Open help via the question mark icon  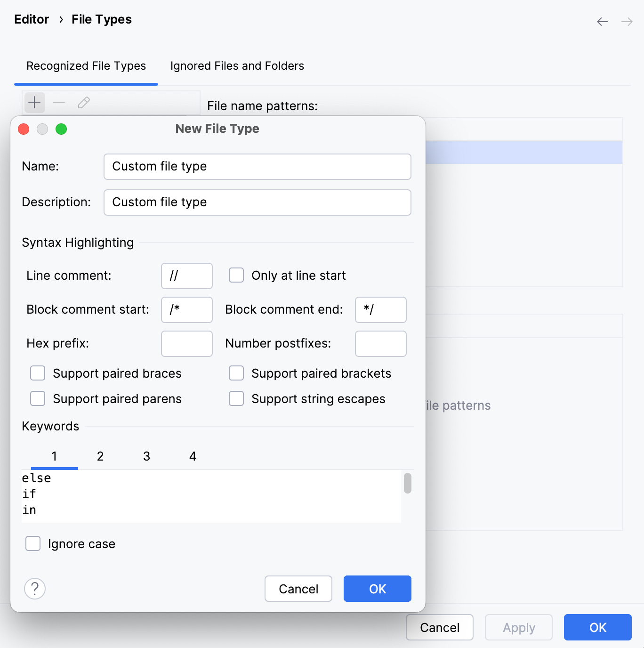pos(34,589)
